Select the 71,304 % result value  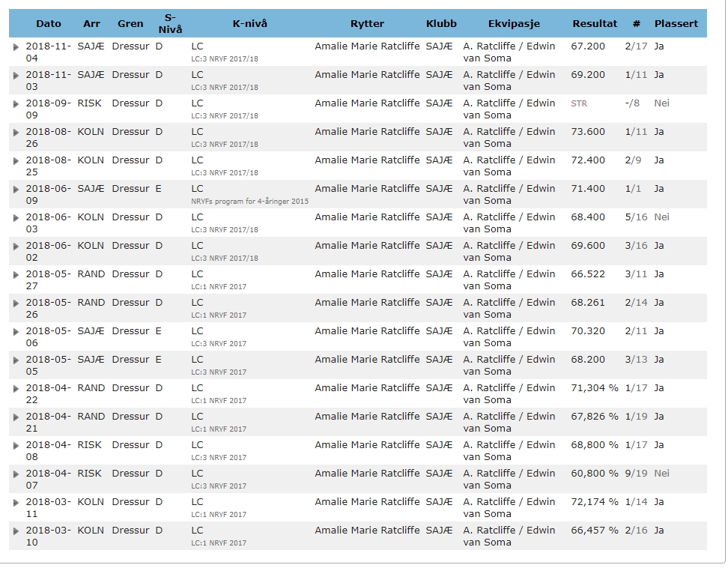click(595, 388)
